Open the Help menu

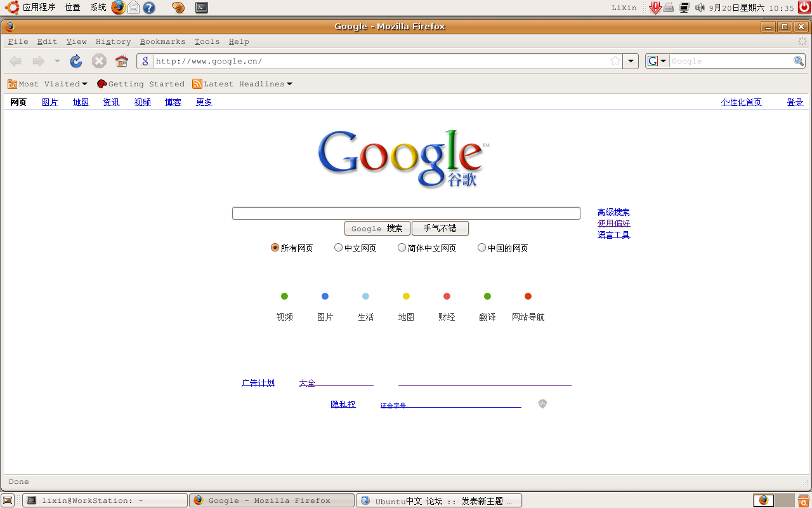[239, 41]
